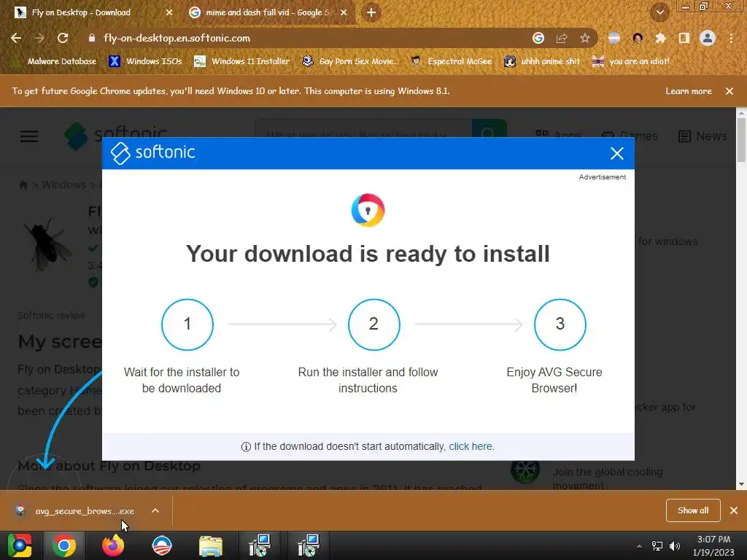This screenshot has width=747, height=560.
Task: Click the avatar extension icon next to puzzle
Action: click(x=638, y=38)
